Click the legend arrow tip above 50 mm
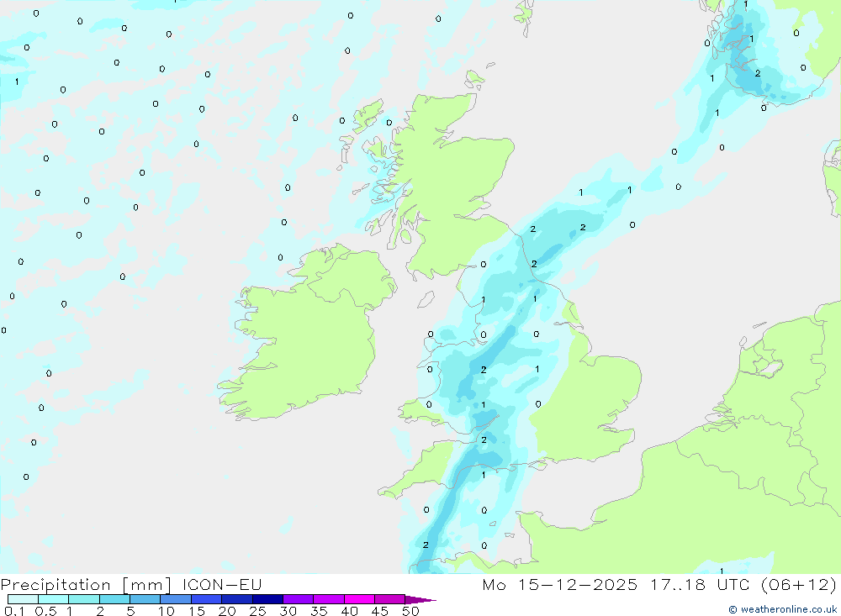Image resolution: width=841 pixels, height=616 pixels. coord(420,599)
